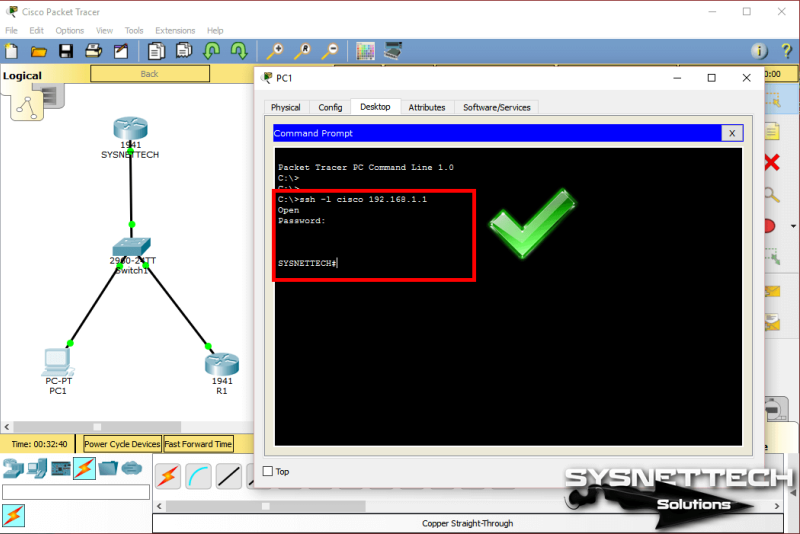800x534 pixels.
Task: Open the File menu
Action: coord(11,30)
